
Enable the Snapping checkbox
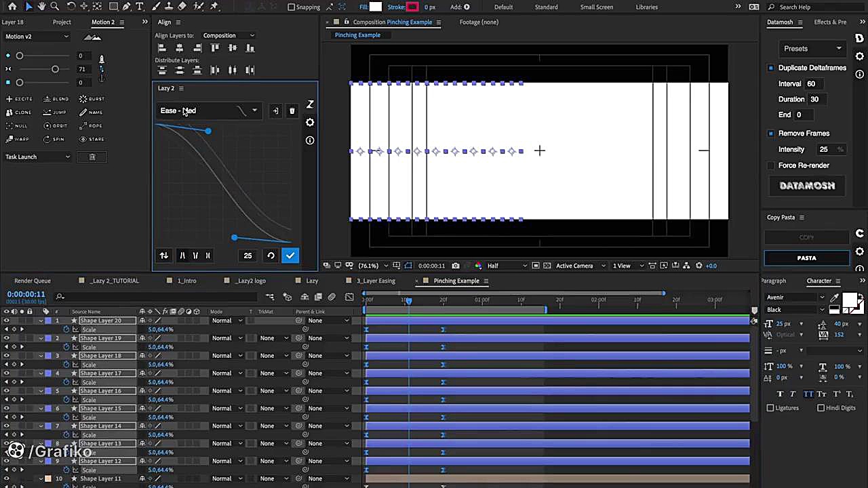(292, 7)
